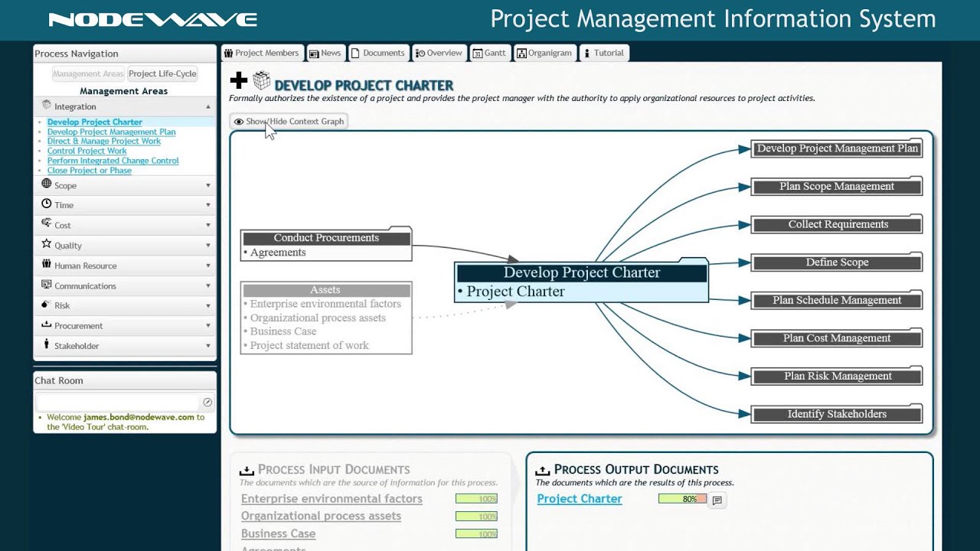Open Control Project Work link
Viewport: 980px width, 551px height.
pos(87,151)
